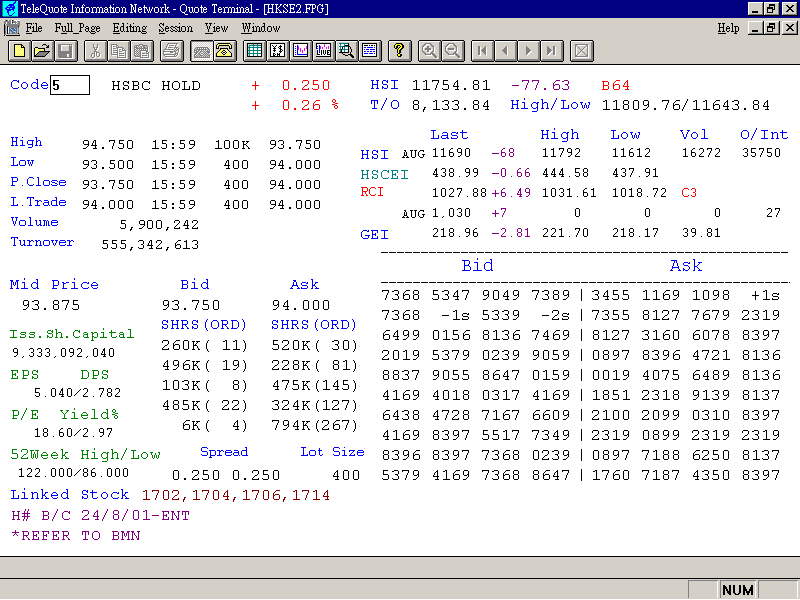Open the Editing menu

(130, 28)
